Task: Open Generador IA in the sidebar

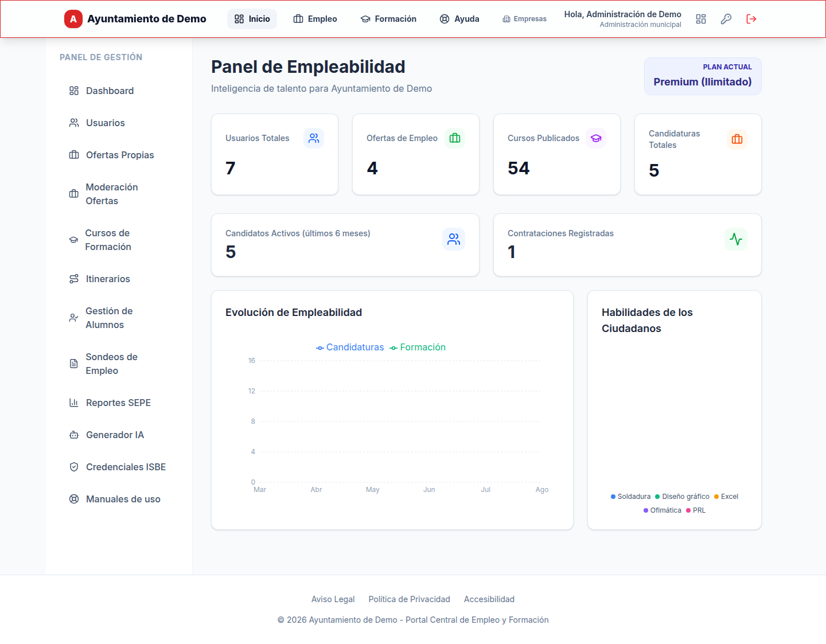Action: click(119, 435)
